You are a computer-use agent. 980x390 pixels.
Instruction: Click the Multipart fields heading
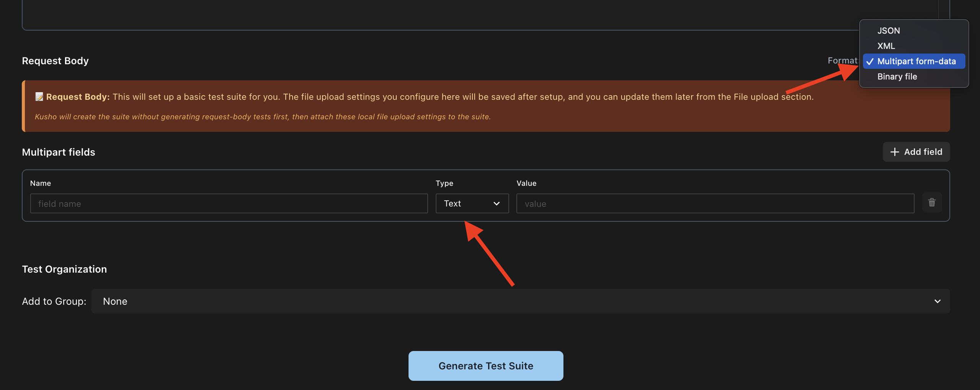pyautogui.click(x=59, y=152)
